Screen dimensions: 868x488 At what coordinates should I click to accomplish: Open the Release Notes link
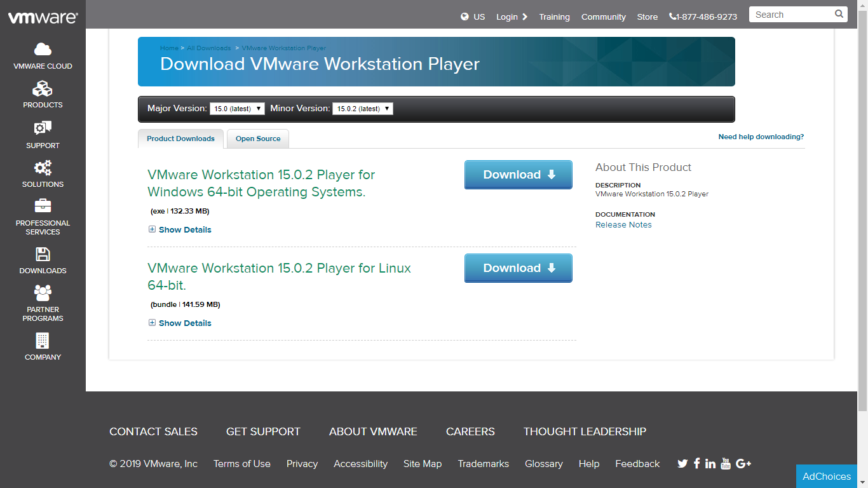(x=623, y=225)
